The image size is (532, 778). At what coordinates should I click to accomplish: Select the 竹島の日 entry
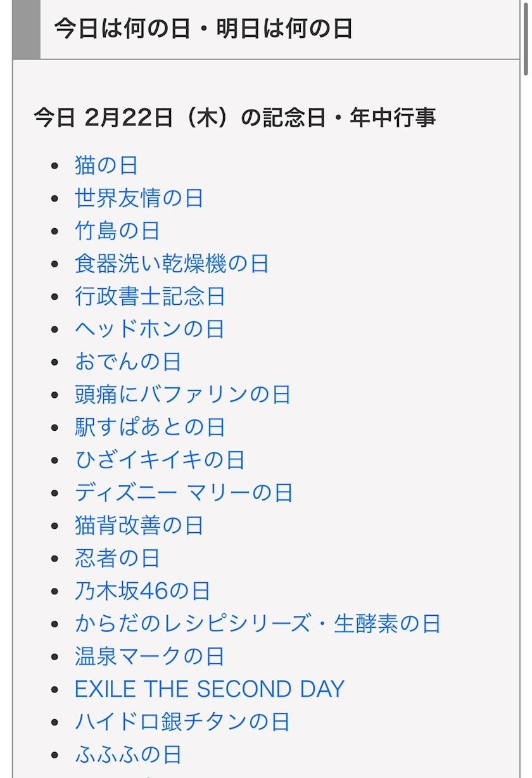(117, 231)
